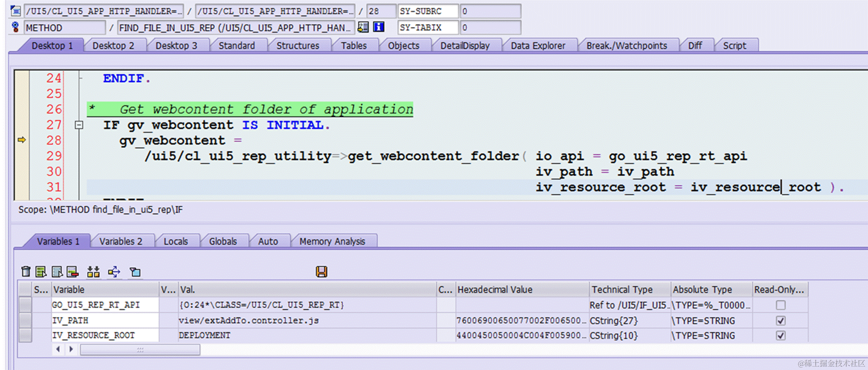Image resolution: width=868 pixels, height=370 pixels.
Task: Click the object reference value {O:24*\CLASS=/UI5/CL_UI5_REP_RT}
Action: click(261, 305)
